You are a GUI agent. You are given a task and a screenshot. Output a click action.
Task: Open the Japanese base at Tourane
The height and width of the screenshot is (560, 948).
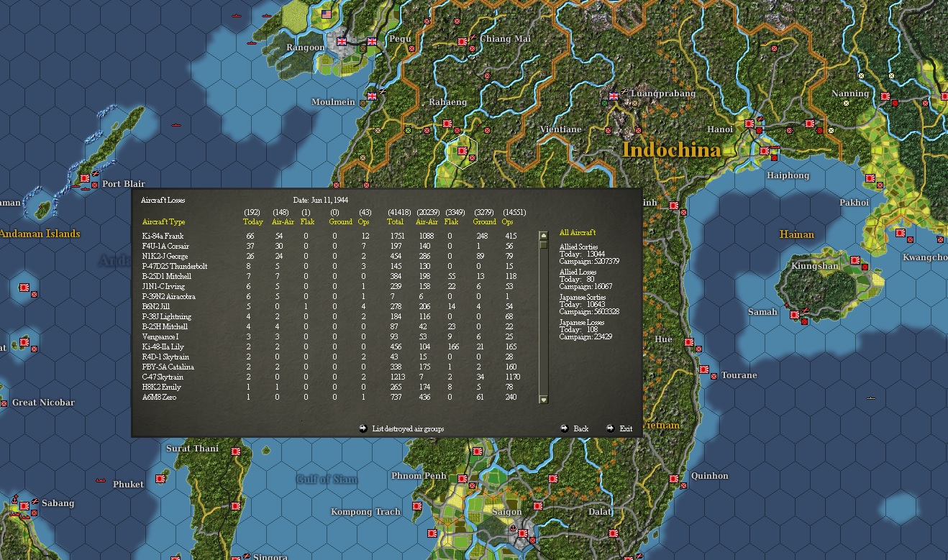pos(704,370)
